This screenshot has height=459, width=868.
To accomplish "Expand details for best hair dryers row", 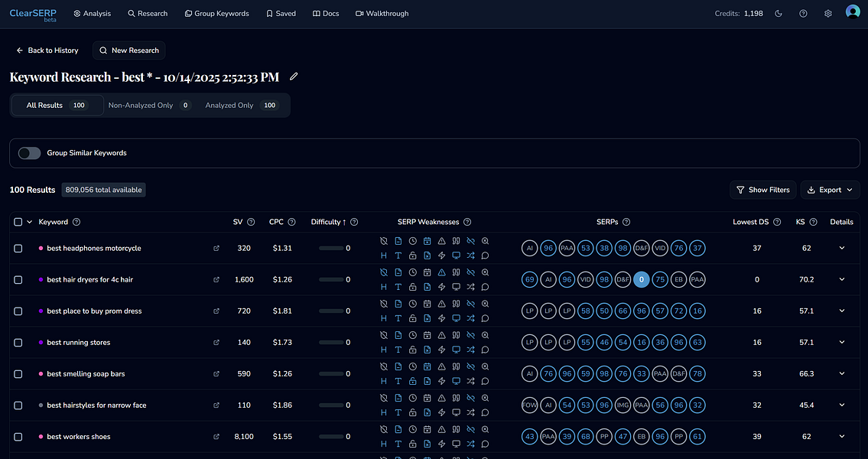I will [842, 280].
